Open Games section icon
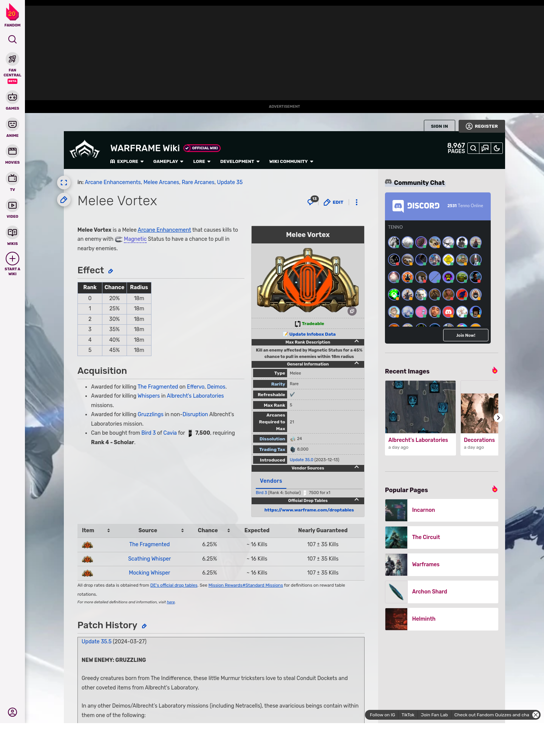 (12, 97)
